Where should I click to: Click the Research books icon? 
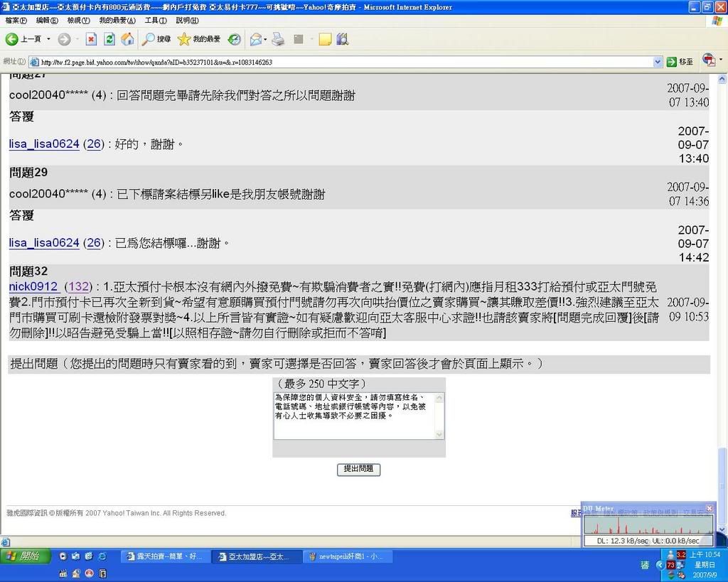[x=343, y=40]
